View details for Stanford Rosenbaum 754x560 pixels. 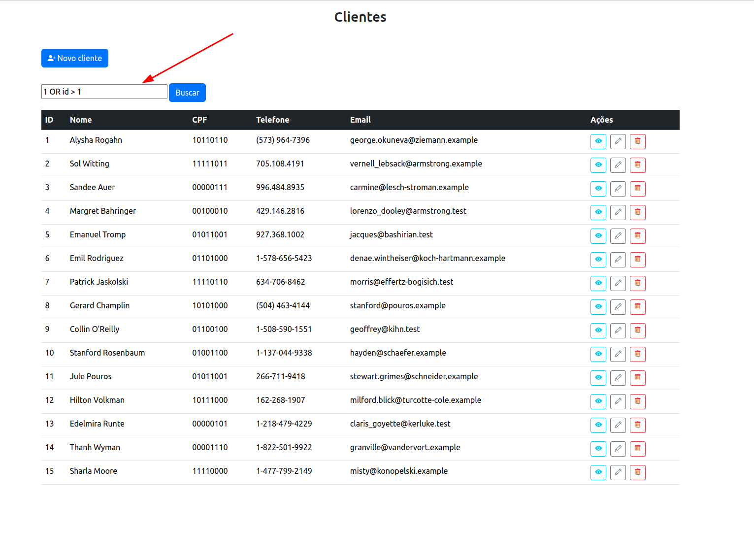[598, 354]
